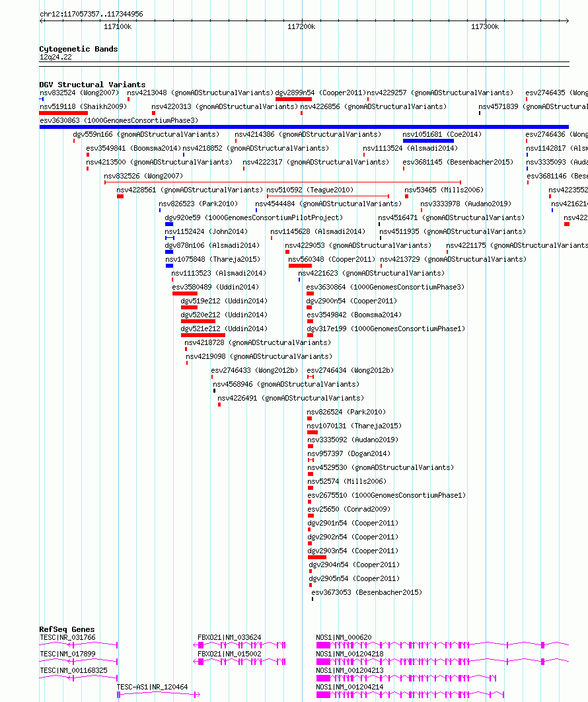Open variant esv3549842 (Boomsma2014)
The width and height of the screenshot is (588, 702).
(x=354, y=315)
